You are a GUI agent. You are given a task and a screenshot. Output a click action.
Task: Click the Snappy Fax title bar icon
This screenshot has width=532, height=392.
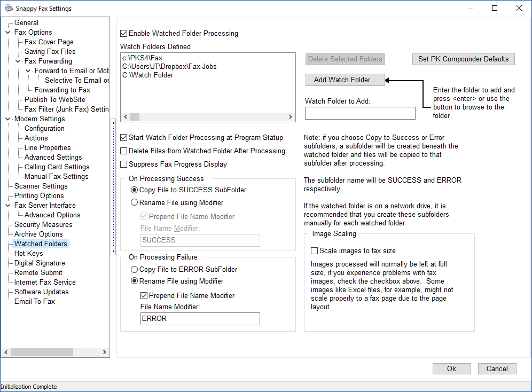(7, 8)
